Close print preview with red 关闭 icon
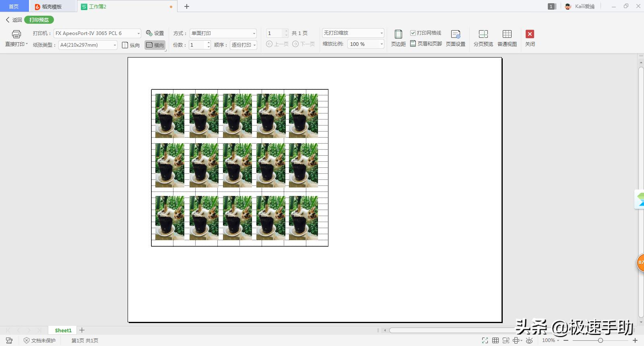The width and height of the screenshot is (644, 346). 530,34
